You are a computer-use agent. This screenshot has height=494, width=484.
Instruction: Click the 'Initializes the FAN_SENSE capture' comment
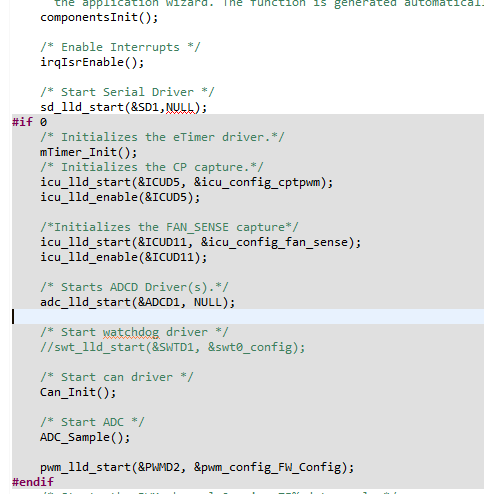pyautogui.click(x=169, y=227)
